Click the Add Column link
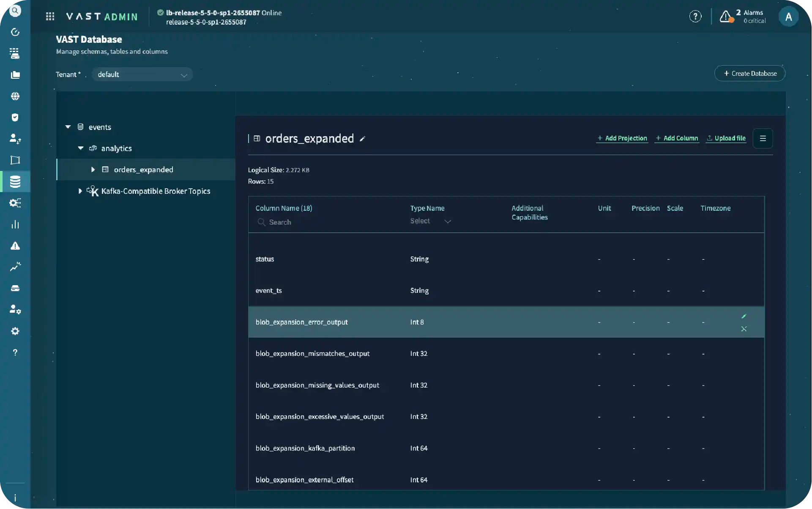Screen dimensions: 812x509 tap(677, 138)
